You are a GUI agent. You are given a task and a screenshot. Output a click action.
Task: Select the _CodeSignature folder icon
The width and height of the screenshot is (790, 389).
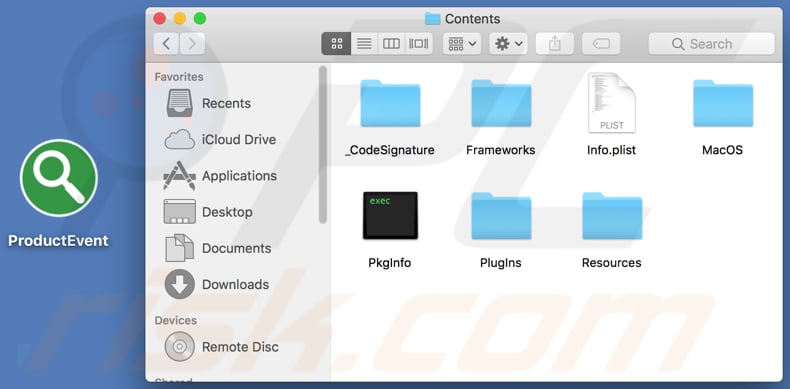(x=390, y=103)
